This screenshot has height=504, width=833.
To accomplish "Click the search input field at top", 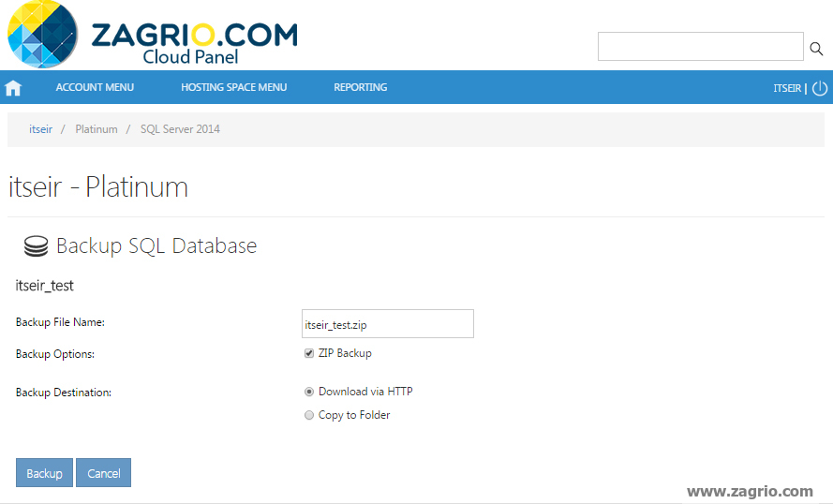I will tap(700, 46).
